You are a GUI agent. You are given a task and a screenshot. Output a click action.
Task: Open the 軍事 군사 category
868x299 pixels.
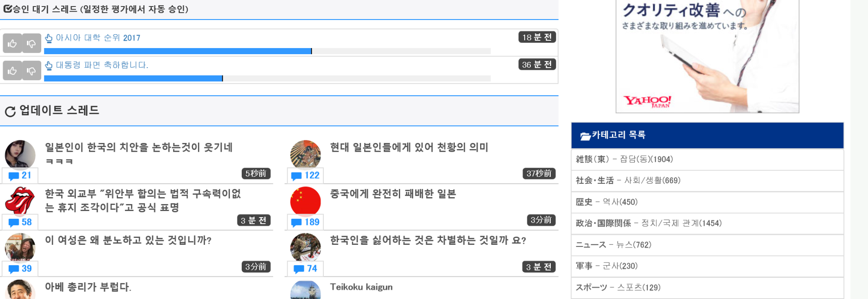pos(606,266)
